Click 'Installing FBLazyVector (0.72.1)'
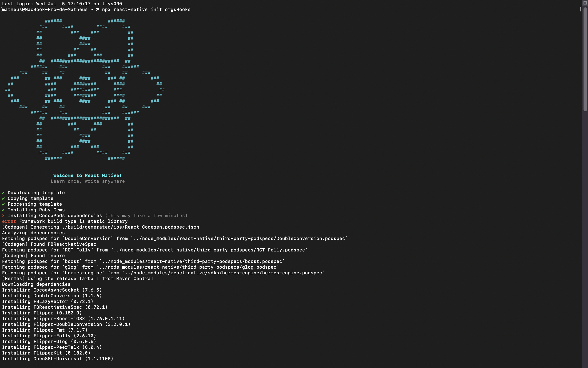The image size is (588, 368). click(x=48, y=301)
